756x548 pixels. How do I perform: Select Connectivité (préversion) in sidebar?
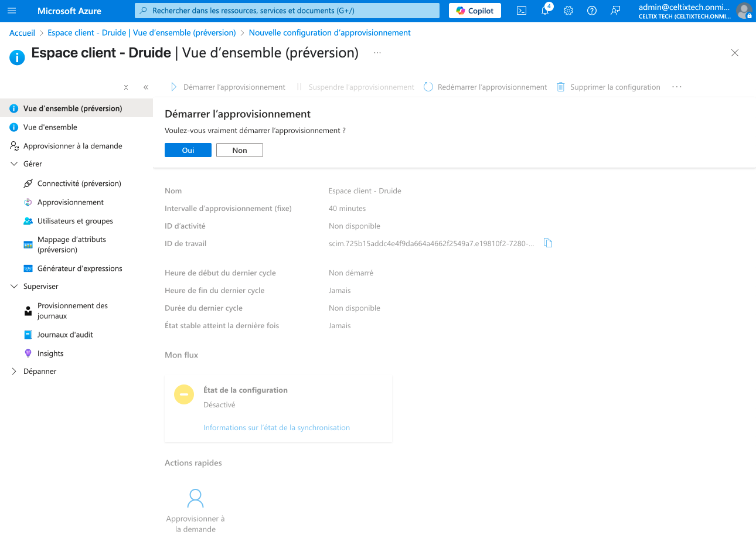point(79,183)
